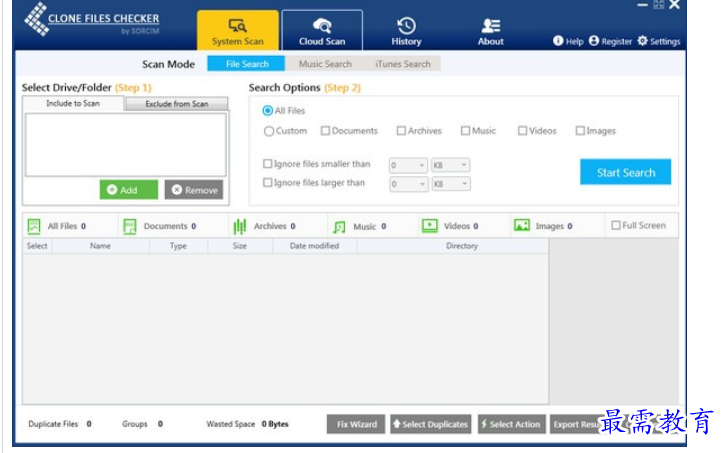The image size is (722, 453).
Task: Click the All Files results icon
Action: pyautogui.click(x=34, y=226)
